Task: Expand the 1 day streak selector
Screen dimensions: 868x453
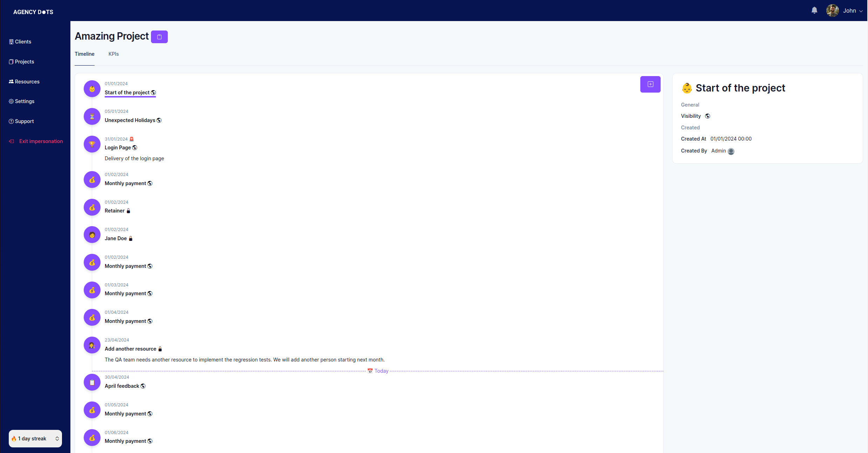Action: [x=35, y=439]
